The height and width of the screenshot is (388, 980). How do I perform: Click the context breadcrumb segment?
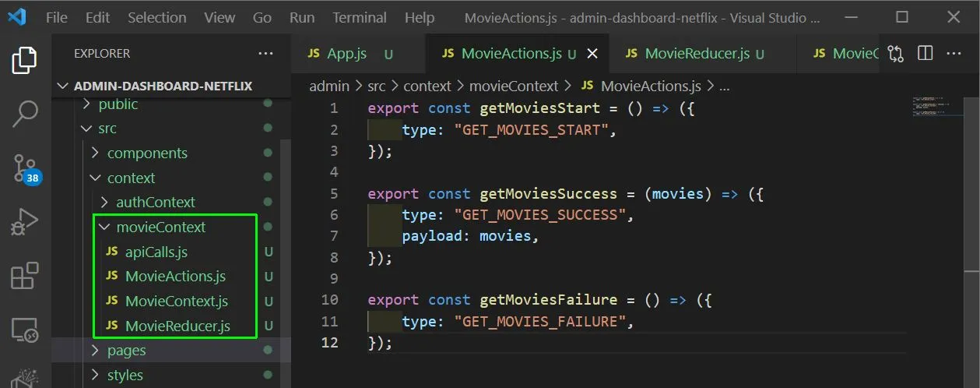pyautogui.click(x=428, y=86)
